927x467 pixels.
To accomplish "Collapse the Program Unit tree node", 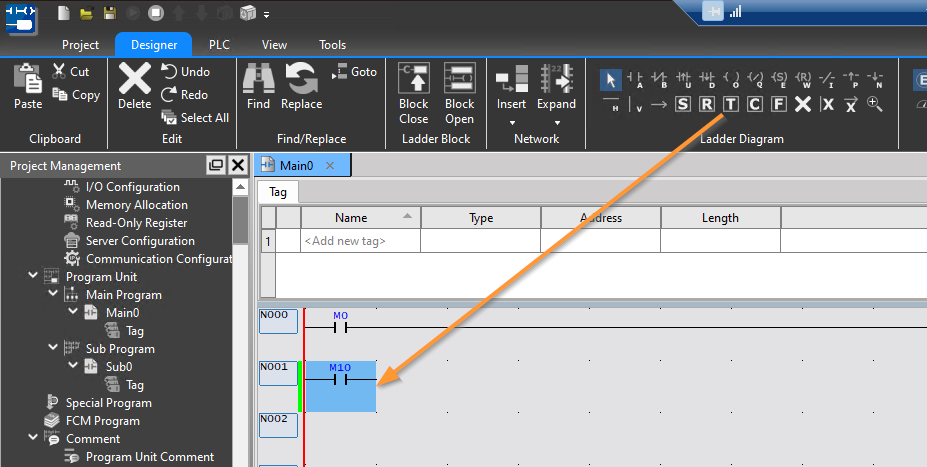I will (x=33, y=276).
